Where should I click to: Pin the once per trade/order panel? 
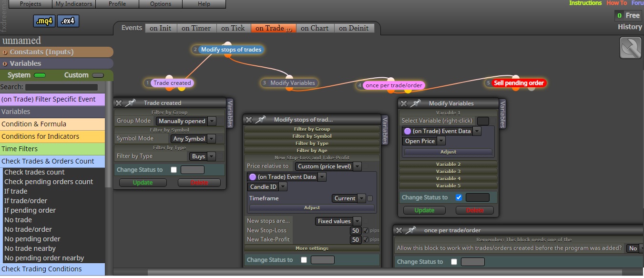point(410,230)
